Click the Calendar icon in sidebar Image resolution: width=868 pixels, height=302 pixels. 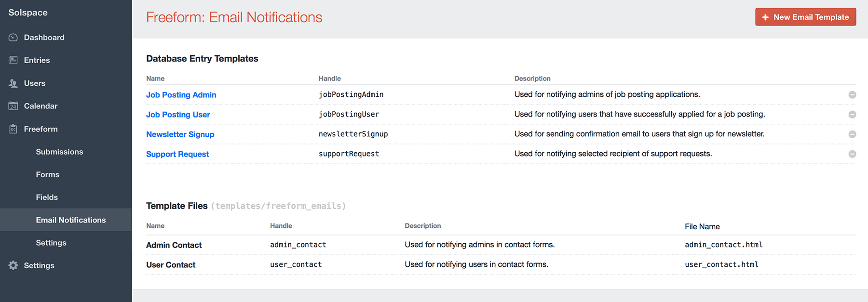pyautogui.click(x=13, y=106)
